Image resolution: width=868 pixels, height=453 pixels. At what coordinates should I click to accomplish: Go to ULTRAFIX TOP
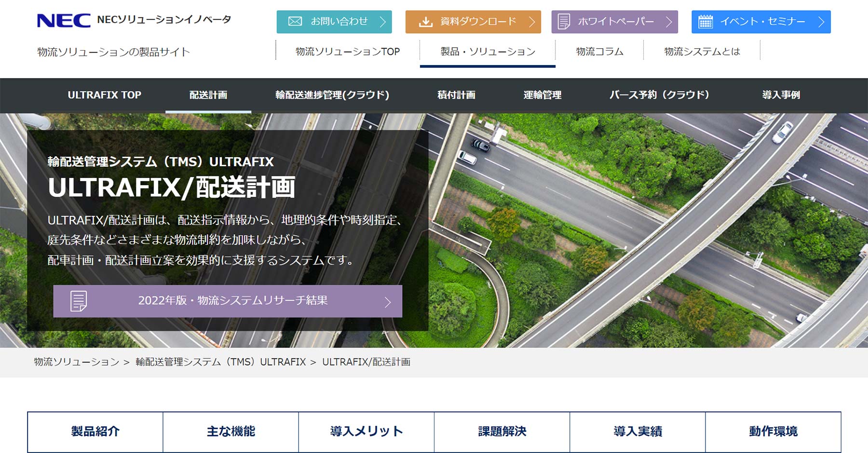[x=105, y=95]
